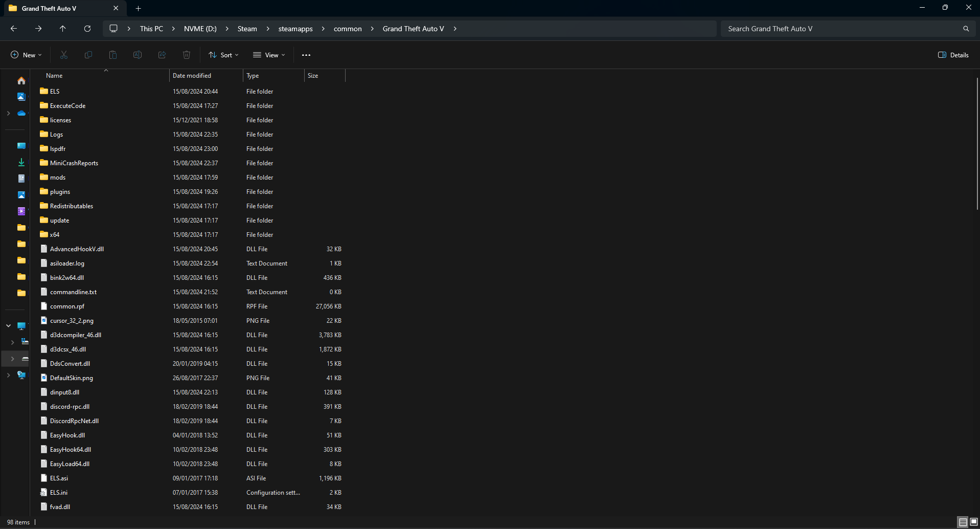Open Downloads icon in sidebar
Viewport: 980px width, 529px height.
(21, 162)
